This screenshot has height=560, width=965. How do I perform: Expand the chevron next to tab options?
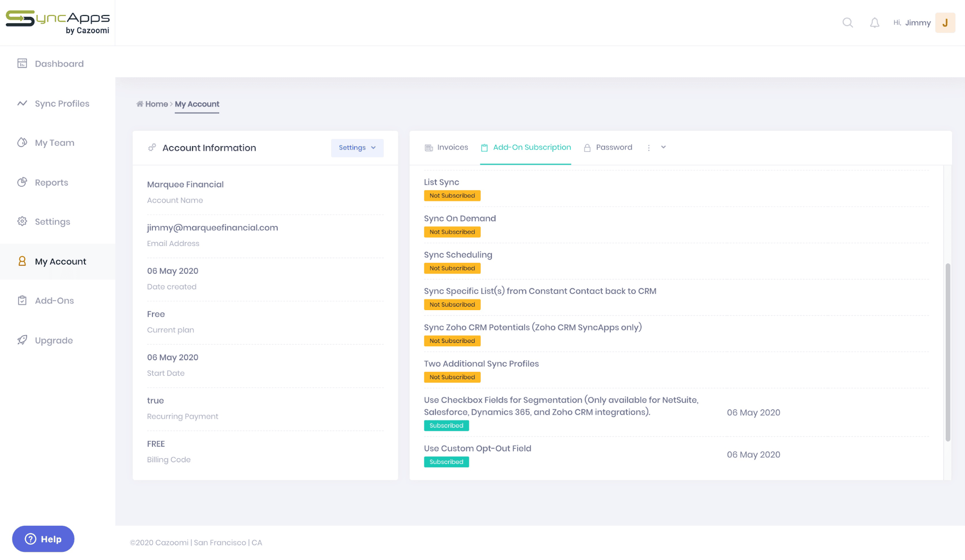tap(663, 147)
